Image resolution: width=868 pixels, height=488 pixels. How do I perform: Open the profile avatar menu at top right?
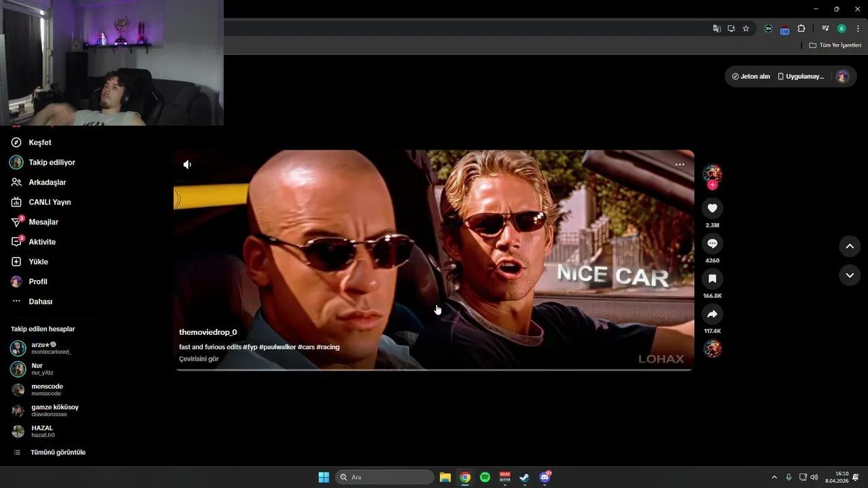[x=842, y=77]
